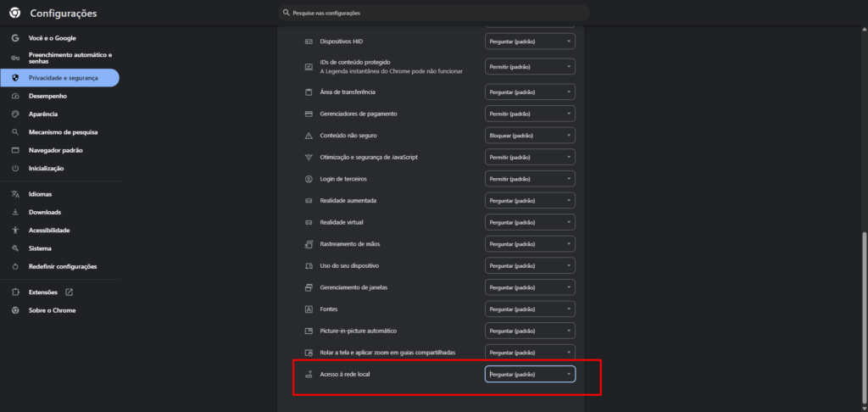Click the search magnifier icon in settings

coord(286,13)
